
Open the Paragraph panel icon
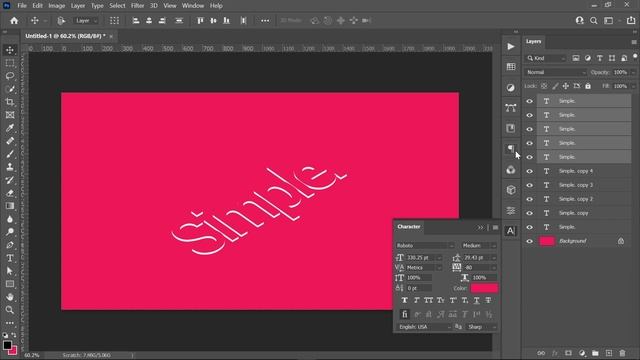pyautogui.click(x=511, y=149)
